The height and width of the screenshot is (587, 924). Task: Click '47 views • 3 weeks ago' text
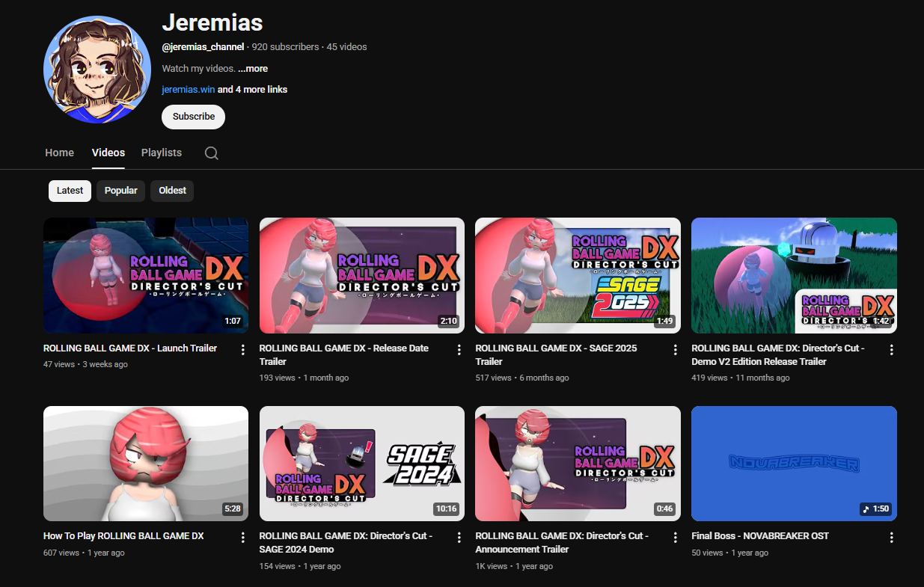85,364
